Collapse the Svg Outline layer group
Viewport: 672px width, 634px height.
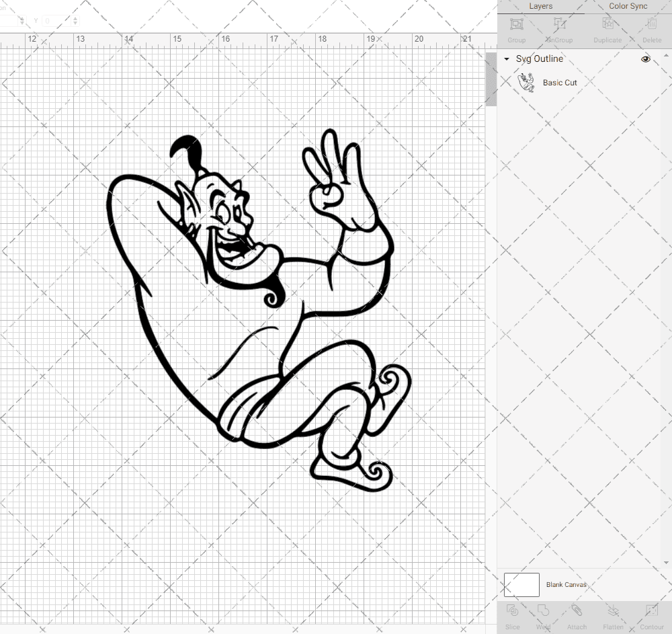pos(506,59)
